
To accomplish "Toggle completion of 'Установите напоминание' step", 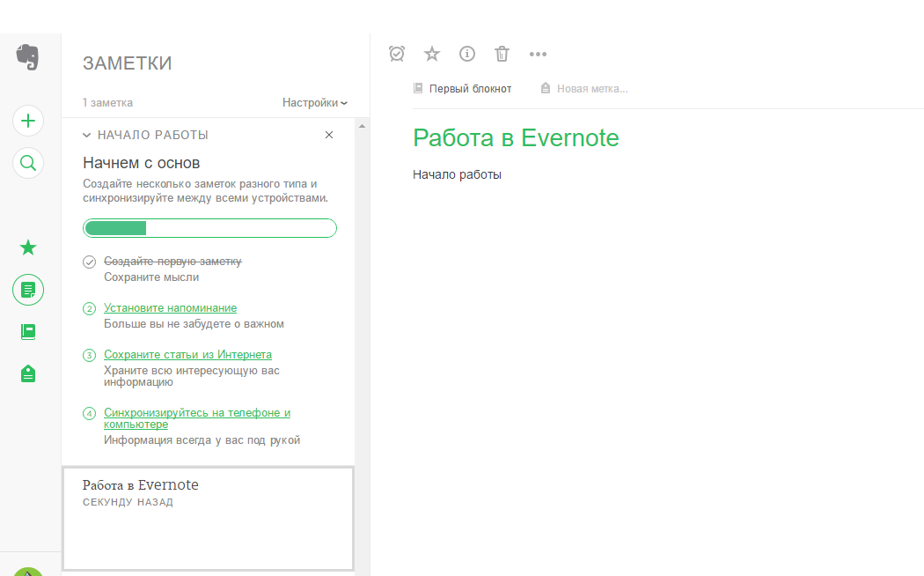I will pyautogui.click(x=88, y=308).
